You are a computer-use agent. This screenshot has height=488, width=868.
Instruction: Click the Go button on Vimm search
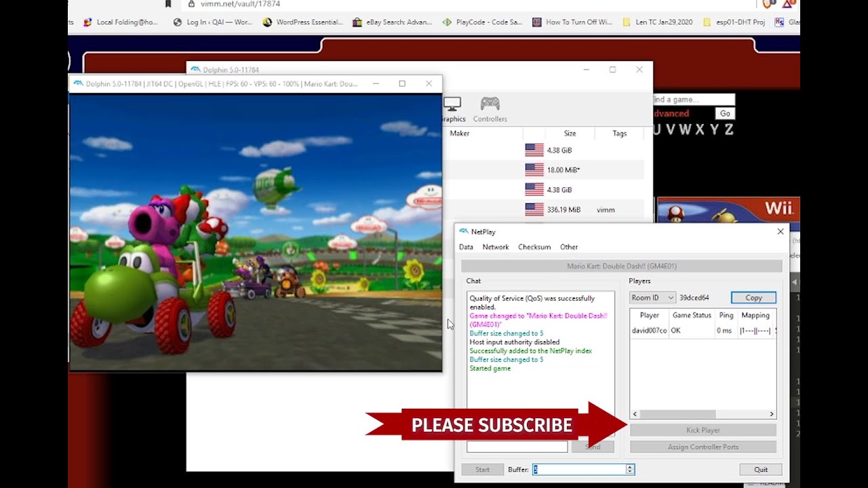(726, 114)
